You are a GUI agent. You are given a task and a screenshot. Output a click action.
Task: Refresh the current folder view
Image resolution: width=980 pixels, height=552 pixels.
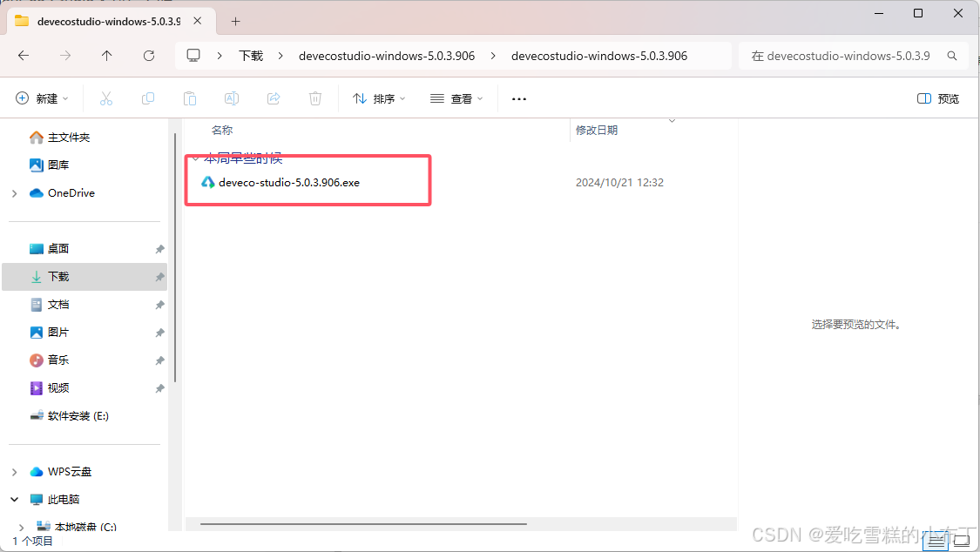pyautogui.click(x=149, y=56)
